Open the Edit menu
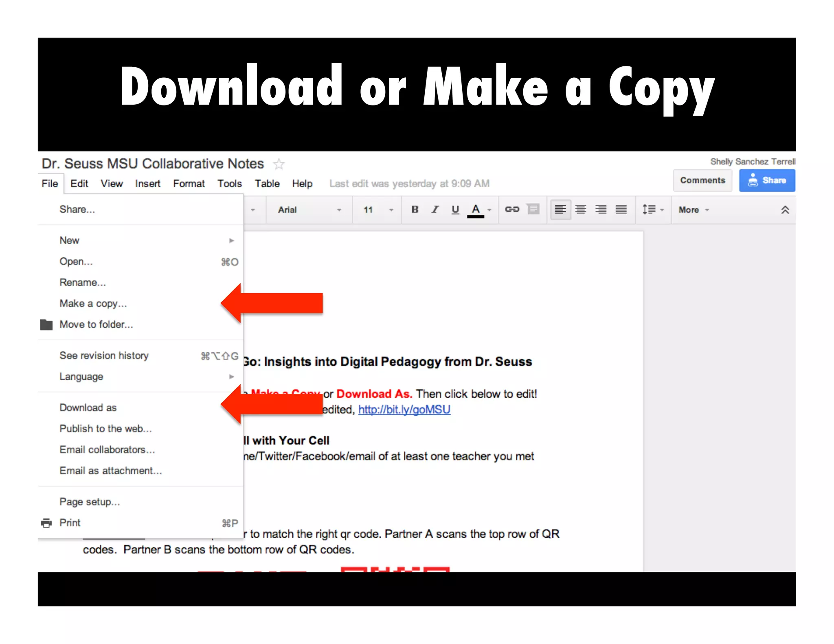Image resolution: width=834 pixels, height=644 pixels. 79,184
